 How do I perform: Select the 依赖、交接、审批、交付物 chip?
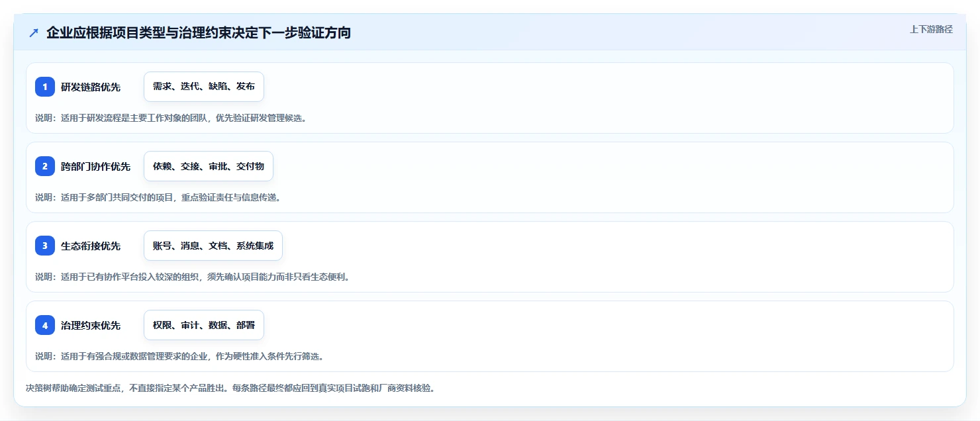point(209,166)
